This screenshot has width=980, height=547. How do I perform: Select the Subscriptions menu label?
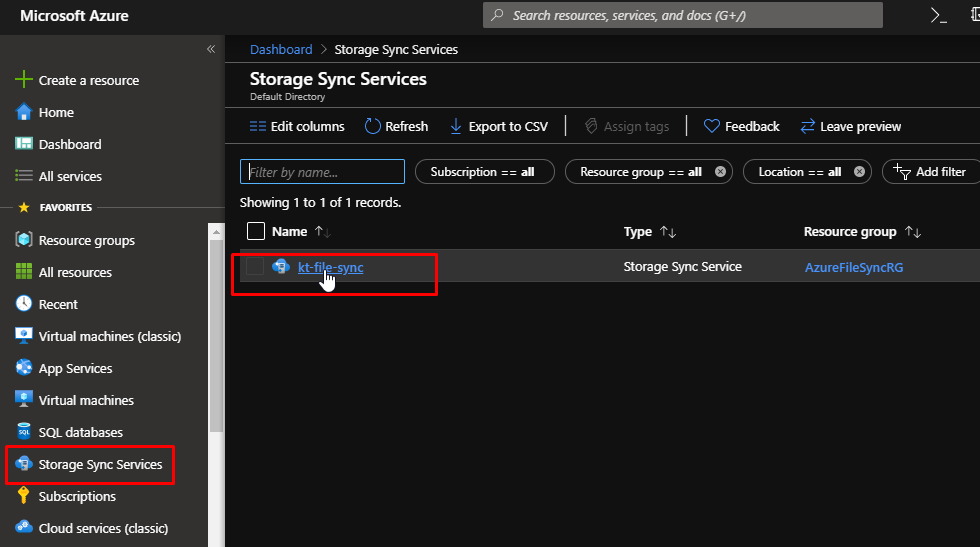pyautogui.click(x=77, y=496)
